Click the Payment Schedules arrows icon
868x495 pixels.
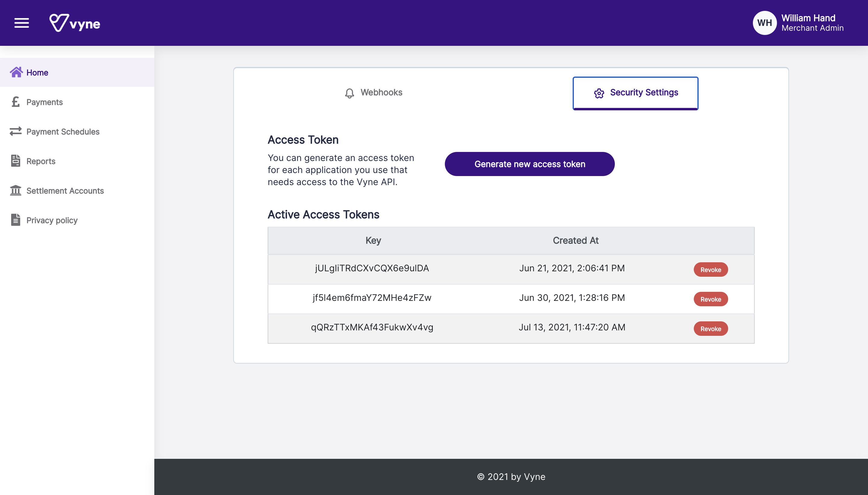click(x=16, y=131)
